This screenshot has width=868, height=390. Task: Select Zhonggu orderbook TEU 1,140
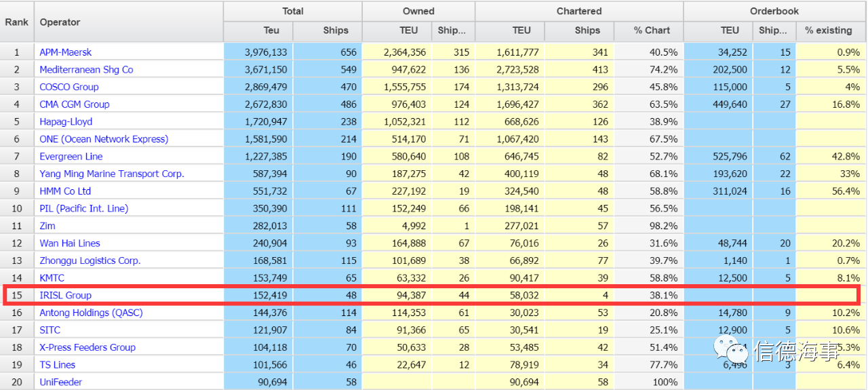(736, 260)
